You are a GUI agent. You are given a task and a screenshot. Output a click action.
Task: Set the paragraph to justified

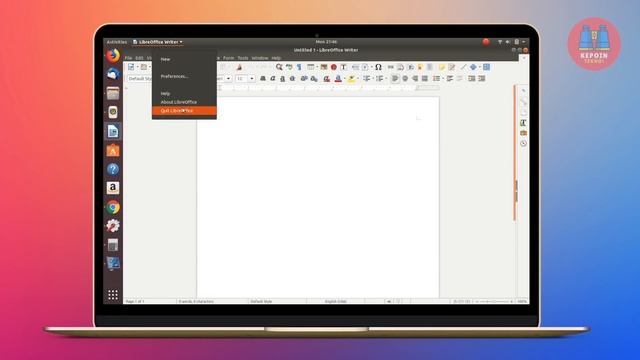click(424, 78)
